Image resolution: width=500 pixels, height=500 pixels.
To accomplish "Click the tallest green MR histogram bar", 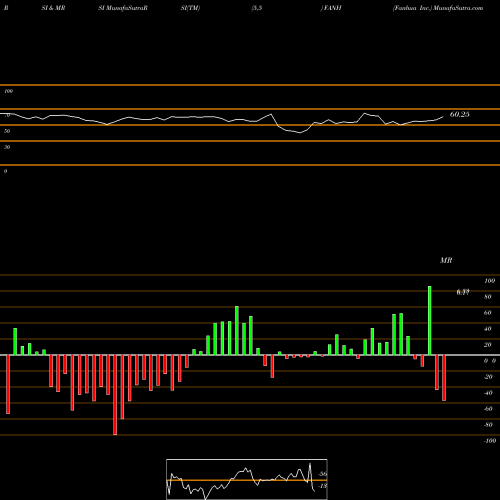I will pos(430,321).
